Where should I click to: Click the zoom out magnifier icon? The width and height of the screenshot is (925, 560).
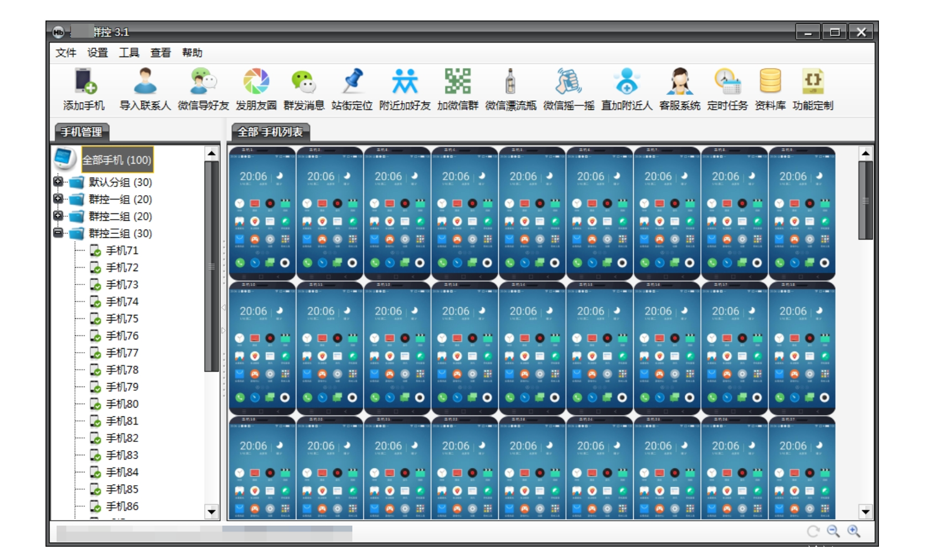[833, 531]
